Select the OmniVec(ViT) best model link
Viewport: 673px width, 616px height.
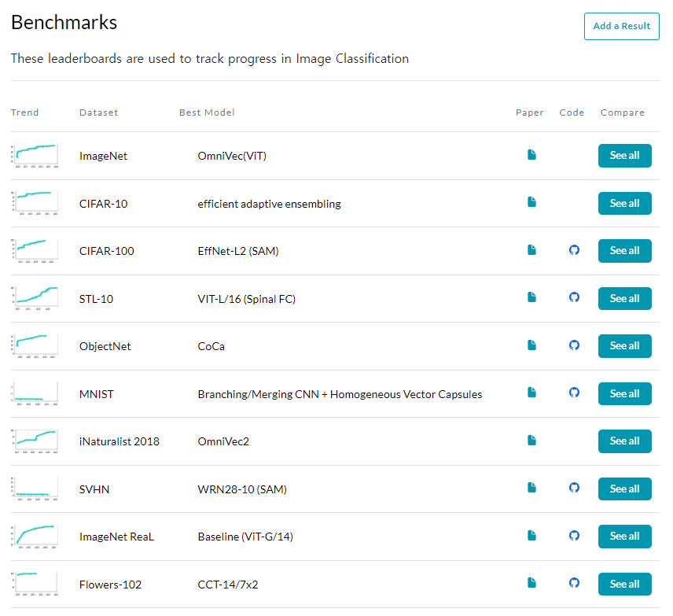pyautogui.click(x=232, y=156)
